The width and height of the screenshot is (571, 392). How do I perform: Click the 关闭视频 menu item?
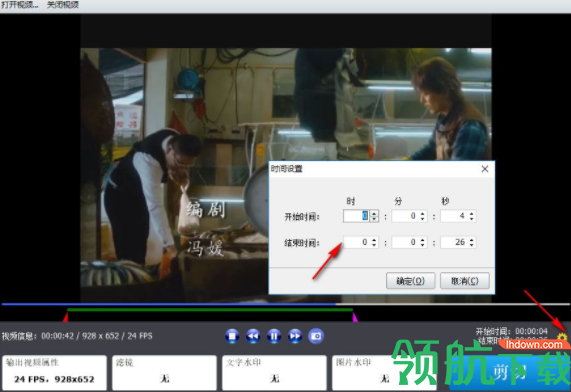[x=63, y=5]
